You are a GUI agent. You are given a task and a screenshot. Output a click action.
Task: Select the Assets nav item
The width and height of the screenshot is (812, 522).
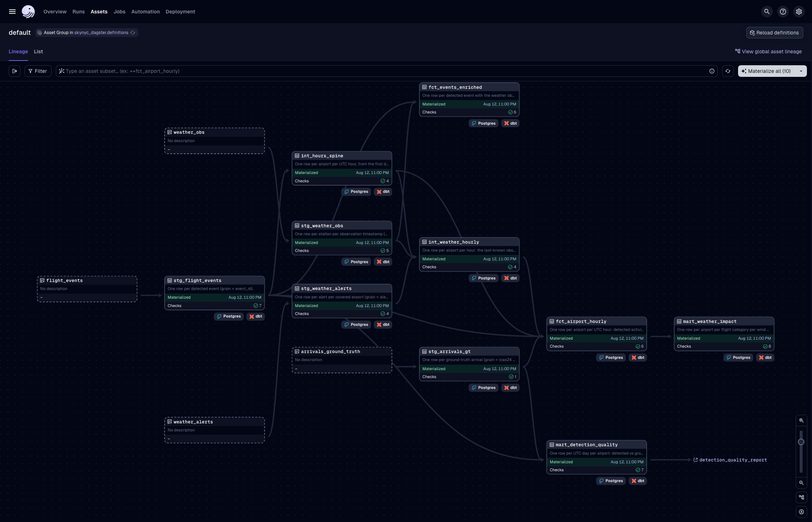(99, 12)
